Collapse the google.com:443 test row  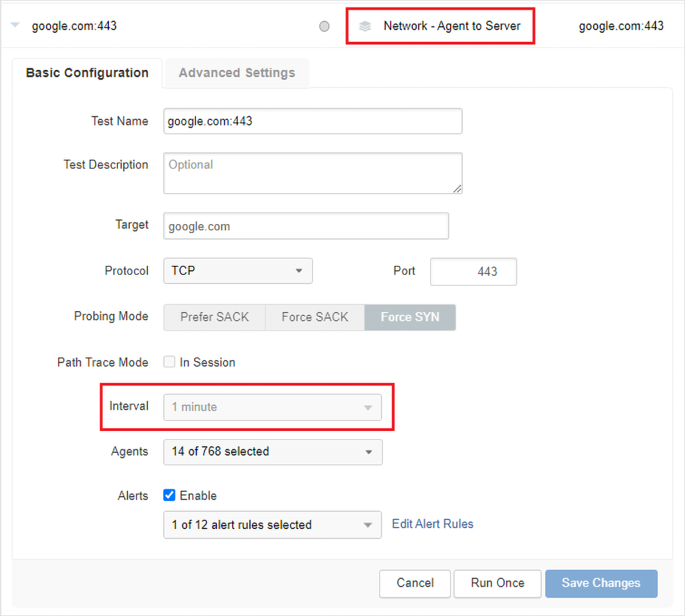point(15,26)
